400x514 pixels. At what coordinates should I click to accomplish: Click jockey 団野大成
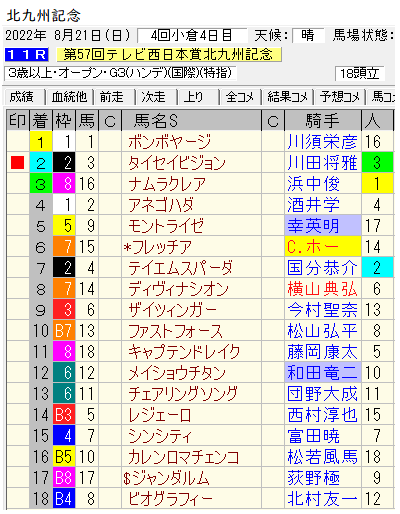click(x=322, y=394)
